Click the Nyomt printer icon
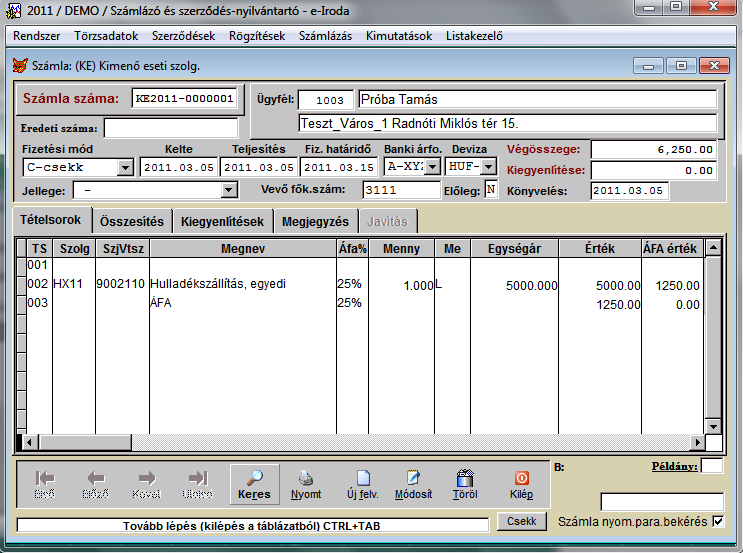This screenshot has height=553, width=743. 306,478
